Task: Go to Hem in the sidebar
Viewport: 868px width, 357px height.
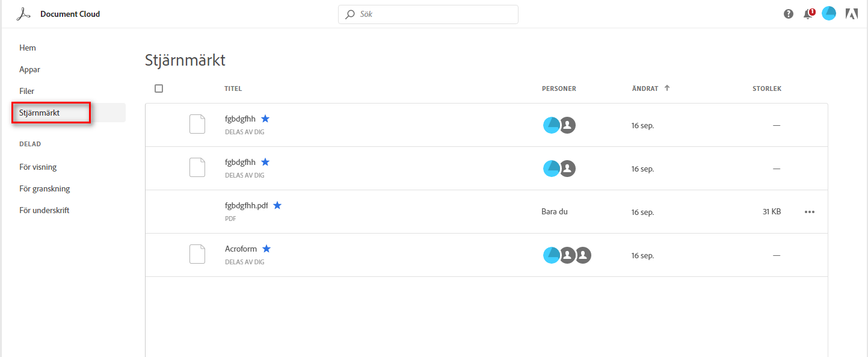Action: 28,48
